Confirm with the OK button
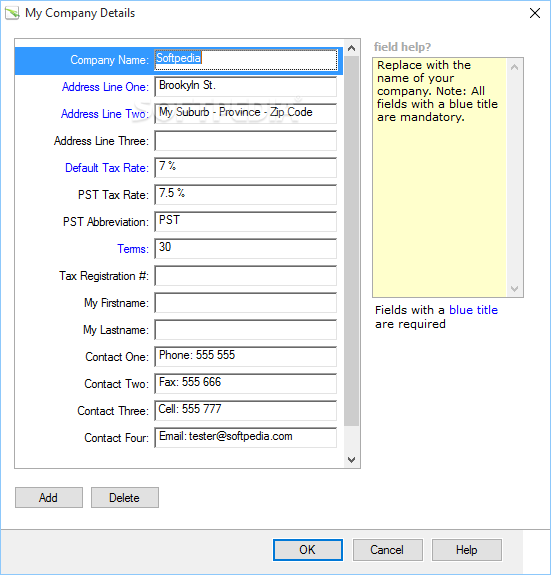Viewport: 551px width, 575px height. (x=308, y=550)
